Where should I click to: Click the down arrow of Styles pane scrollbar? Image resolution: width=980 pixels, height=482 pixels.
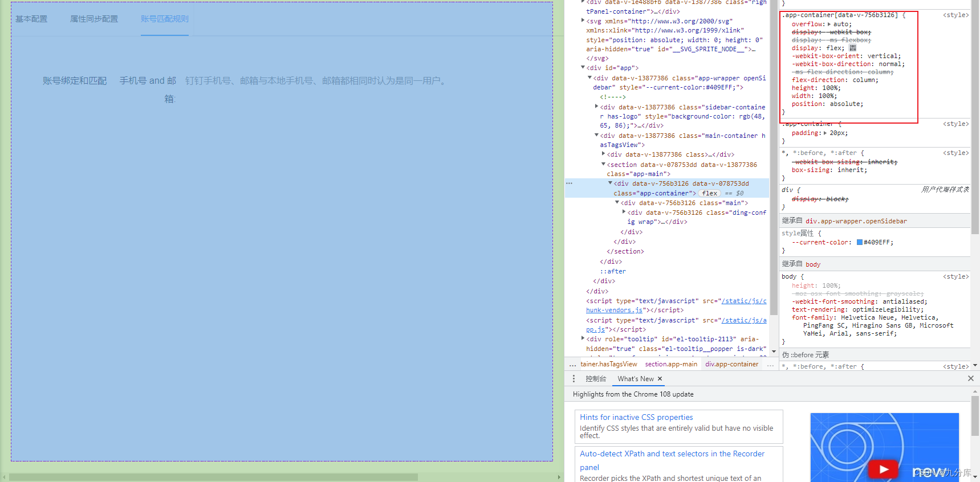tap(975, 365)
